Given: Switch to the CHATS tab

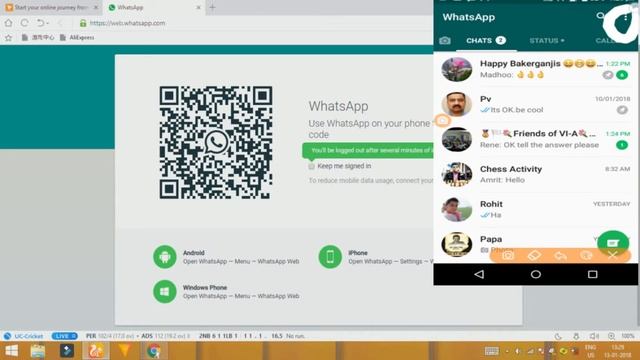Looking at the screenshot, I should pos(486,40).
